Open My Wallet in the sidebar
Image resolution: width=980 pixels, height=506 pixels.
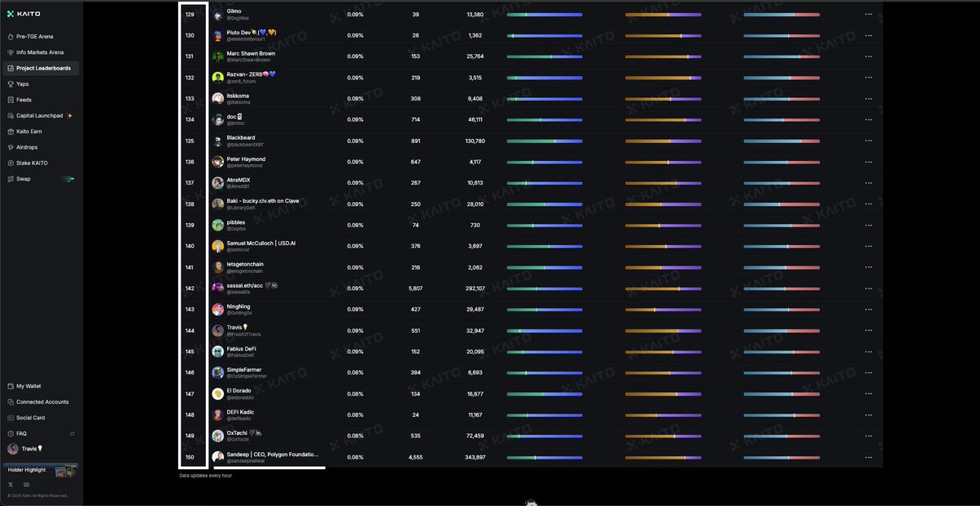click(29, 386)
